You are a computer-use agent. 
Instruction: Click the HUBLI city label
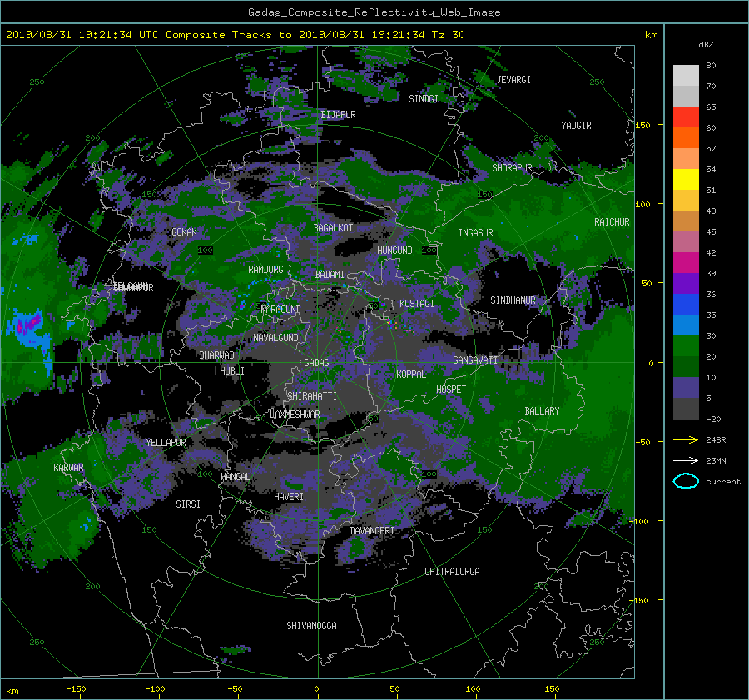click(x=232, y=371)
